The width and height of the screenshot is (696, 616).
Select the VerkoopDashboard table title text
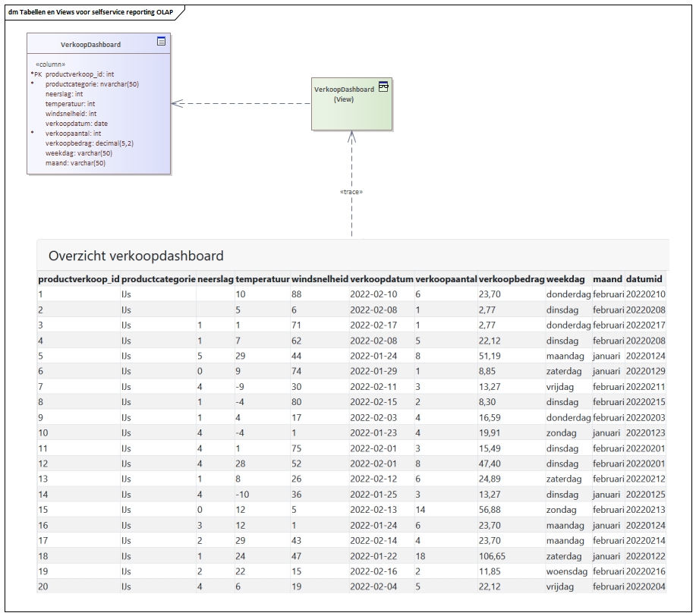click(x=90, y=45)
